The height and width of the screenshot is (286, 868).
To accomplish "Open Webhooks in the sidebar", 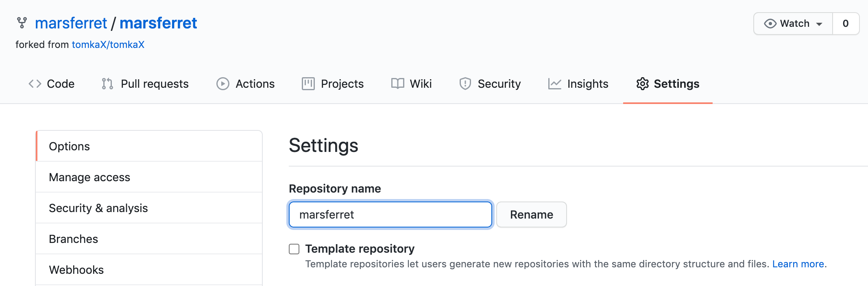I will point(149,270).
